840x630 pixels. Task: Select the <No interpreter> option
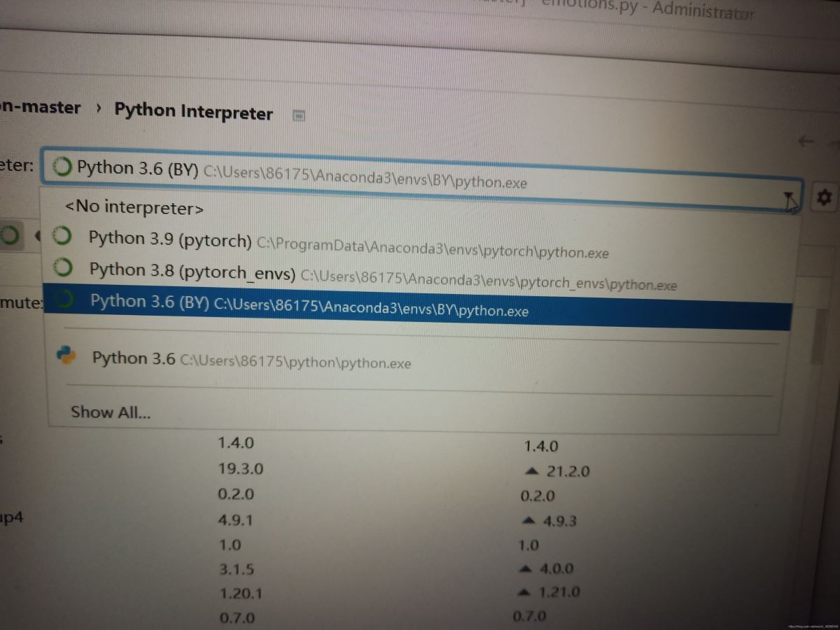134,207
